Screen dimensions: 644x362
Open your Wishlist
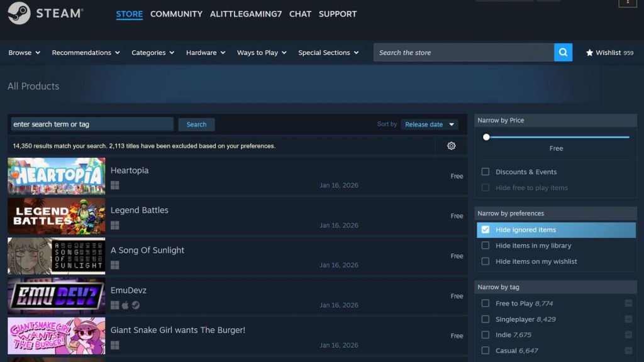click(609, 53)
